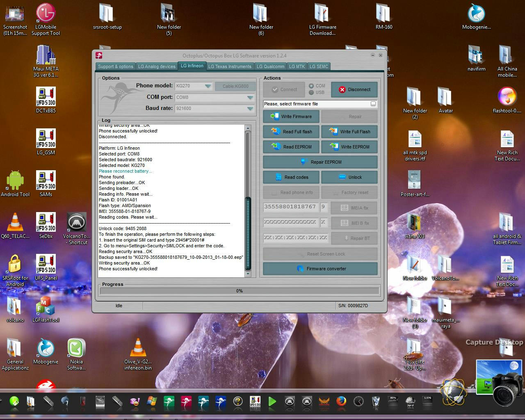
Task: Click the Log scroll up arrow
Action: [x=248, y=128]
